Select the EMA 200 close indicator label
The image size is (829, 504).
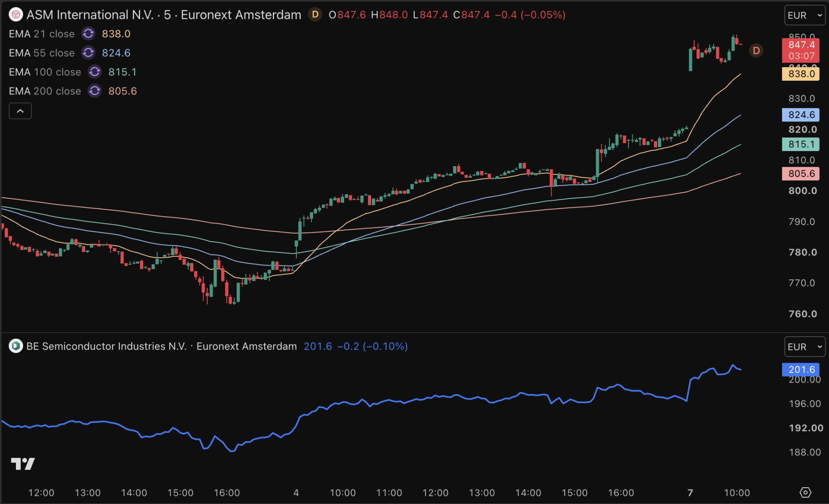pyautogui.click(x=45, y=91)
